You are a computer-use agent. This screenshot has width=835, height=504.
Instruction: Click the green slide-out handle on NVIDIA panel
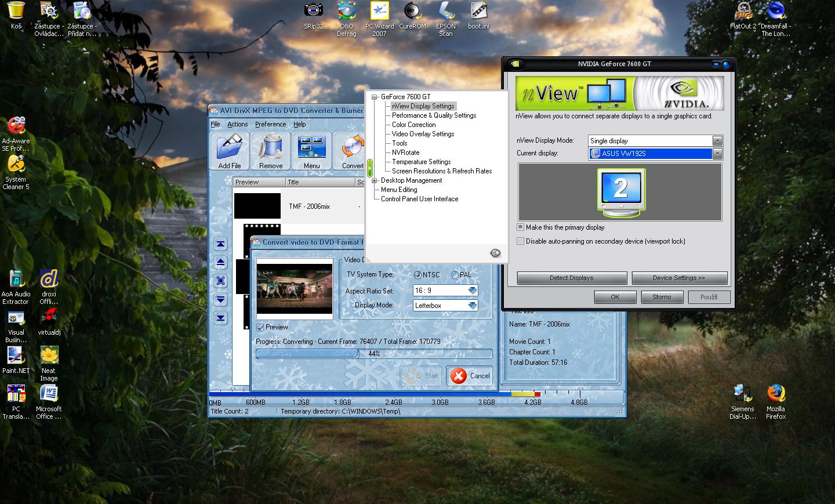369,168
